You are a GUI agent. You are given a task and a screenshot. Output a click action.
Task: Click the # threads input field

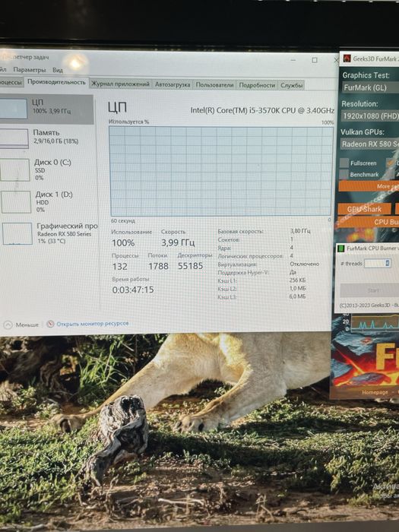tap(377, 263)
